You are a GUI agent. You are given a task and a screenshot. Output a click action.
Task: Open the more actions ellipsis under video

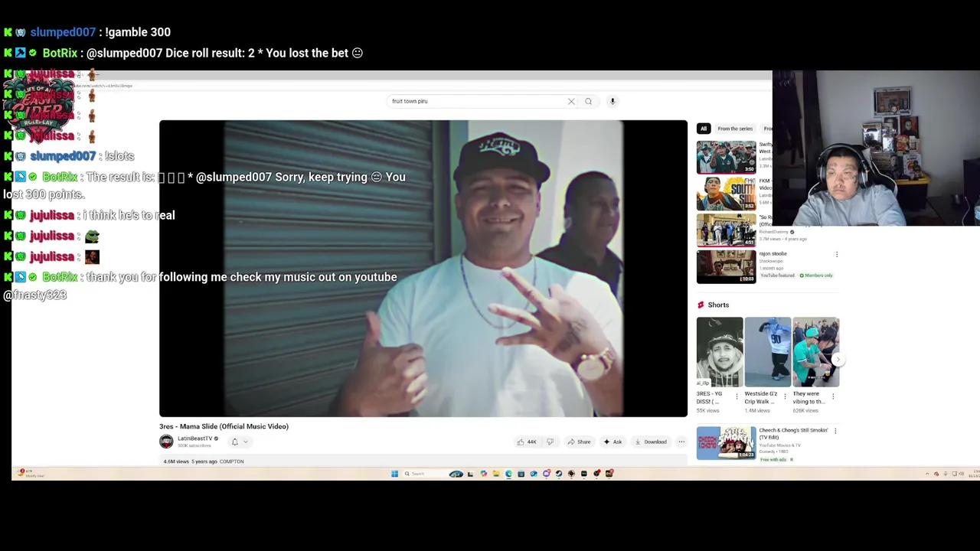pyautogui.click(x=681, y=442)
